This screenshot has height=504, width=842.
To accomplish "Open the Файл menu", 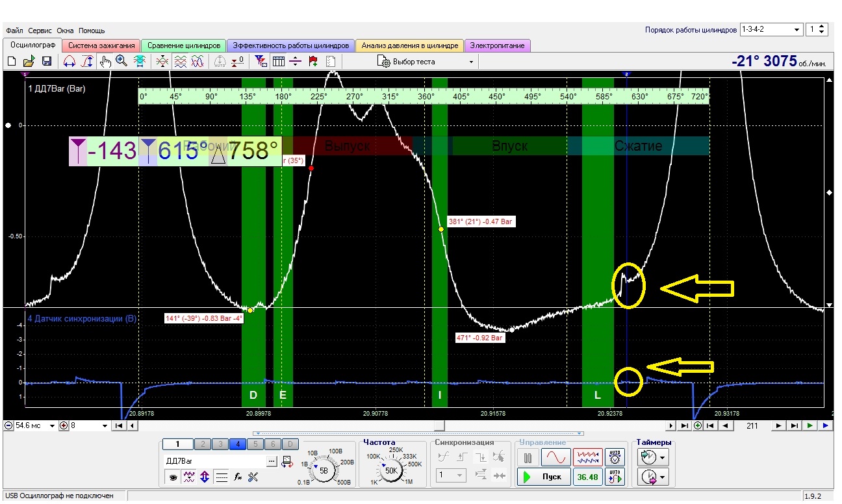I will pos(14,31).
